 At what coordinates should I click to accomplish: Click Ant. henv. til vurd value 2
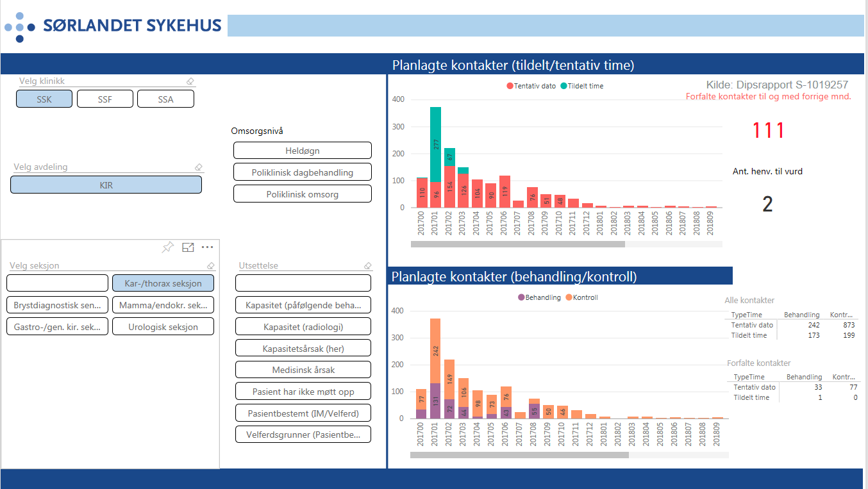pyautogui.click(x=767, y=204)
